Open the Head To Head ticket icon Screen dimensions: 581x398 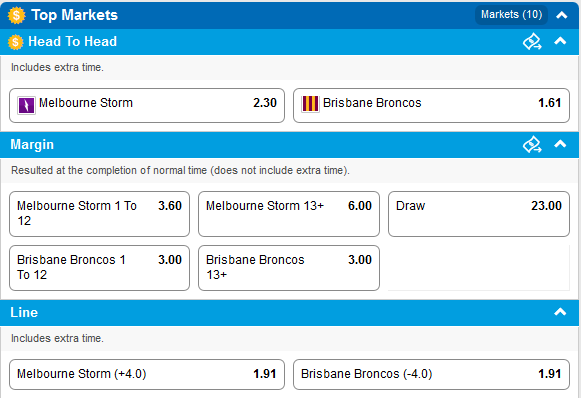click(532, 42)
